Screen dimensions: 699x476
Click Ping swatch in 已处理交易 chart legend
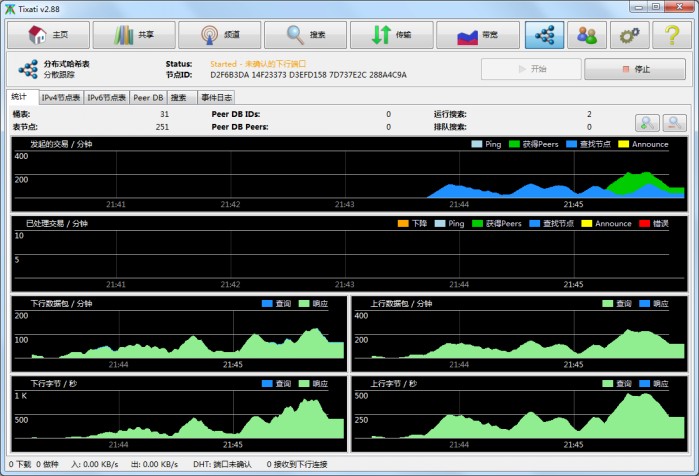click(x=440, y=224)
